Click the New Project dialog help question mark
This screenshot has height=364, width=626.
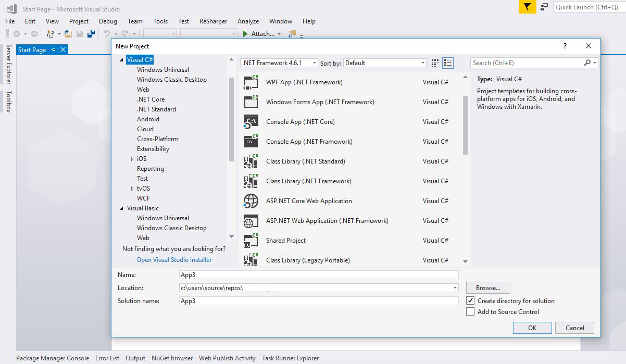coord(565,46)
